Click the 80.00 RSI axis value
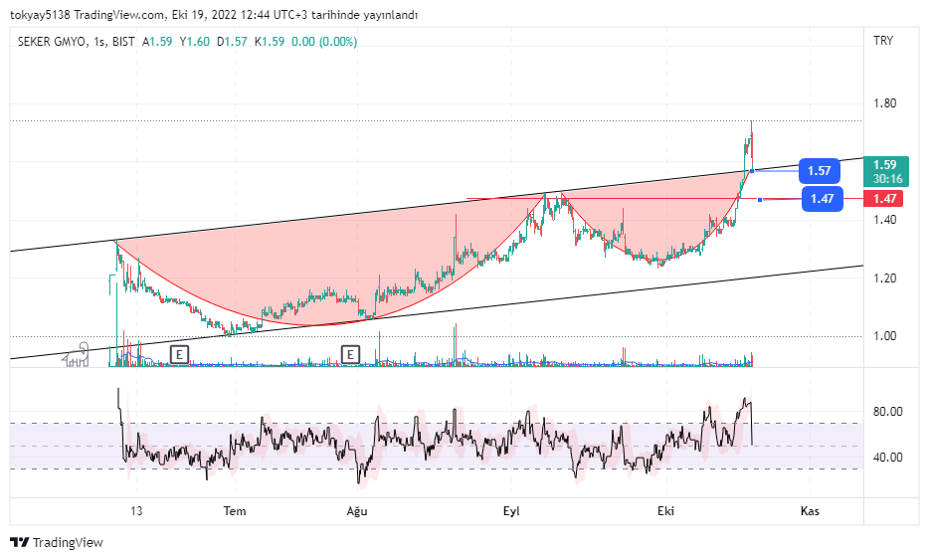Image resolution: width=929 pixels, height=560 pixels. click(x=888, y=411)
